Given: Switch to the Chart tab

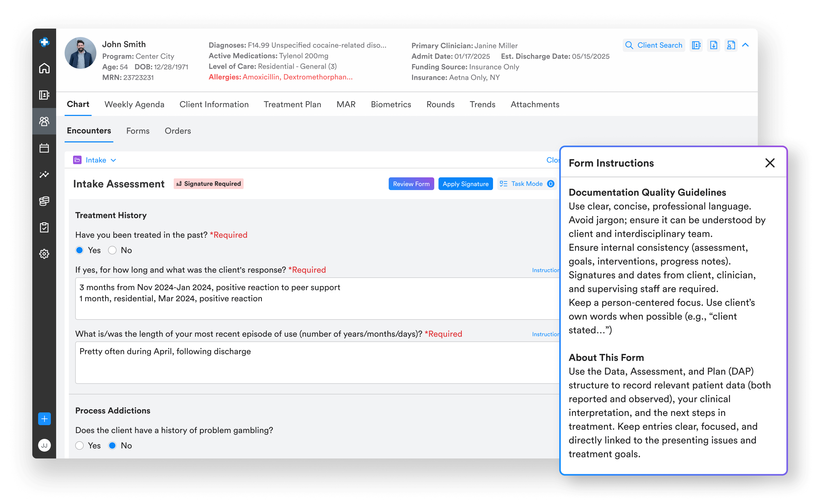Looking at the screenshot, I should click(78, 104).
